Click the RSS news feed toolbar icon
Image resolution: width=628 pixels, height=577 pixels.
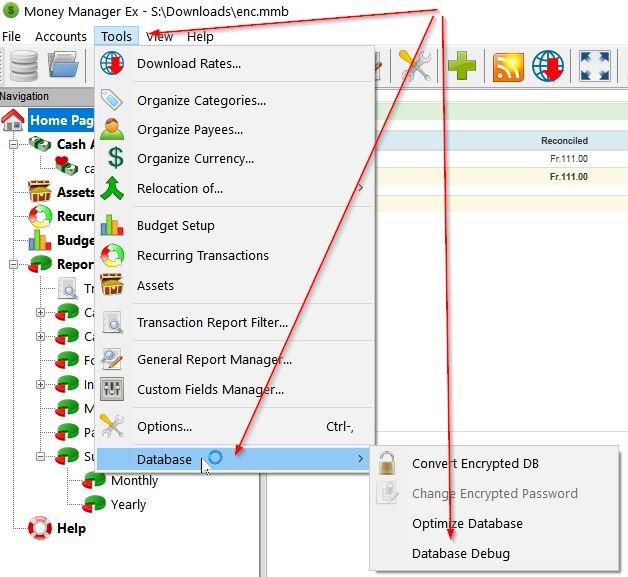[508, 67]
